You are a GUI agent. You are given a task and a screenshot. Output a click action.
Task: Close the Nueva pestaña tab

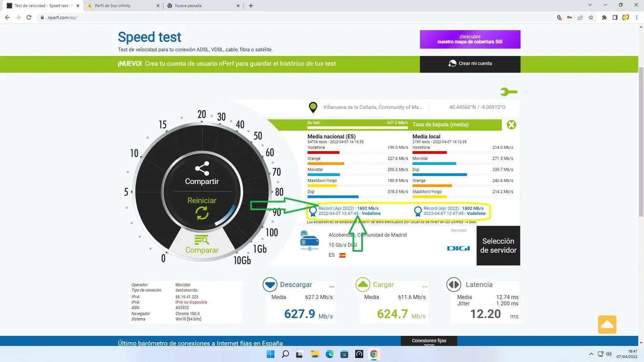(x=238, y=6)
